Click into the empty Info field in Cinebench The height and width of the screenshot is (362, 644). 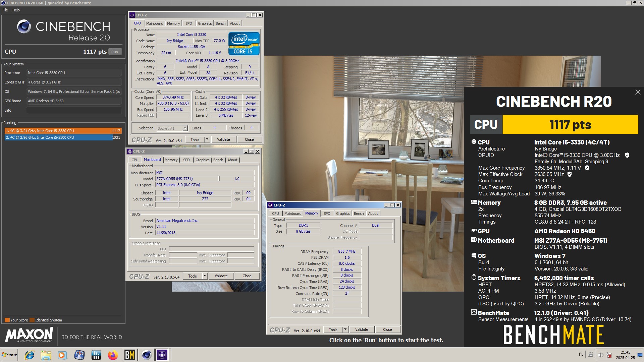point(74,110)
